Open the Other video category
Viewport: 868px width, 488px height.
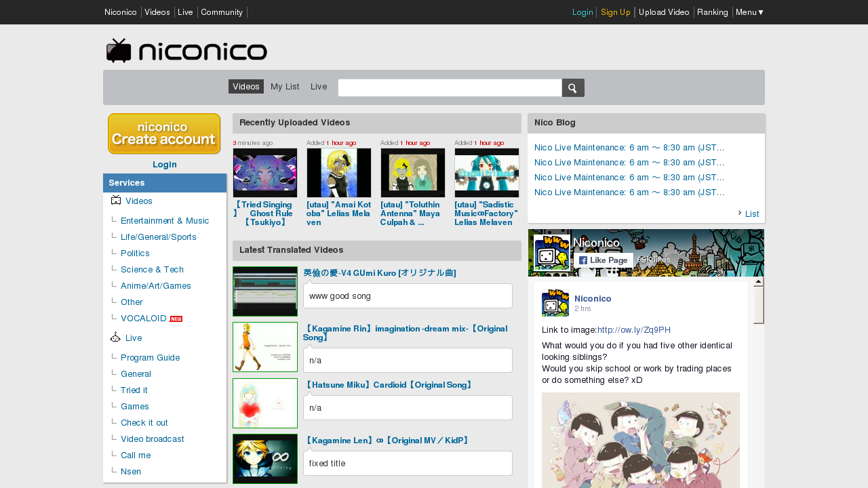132,302
